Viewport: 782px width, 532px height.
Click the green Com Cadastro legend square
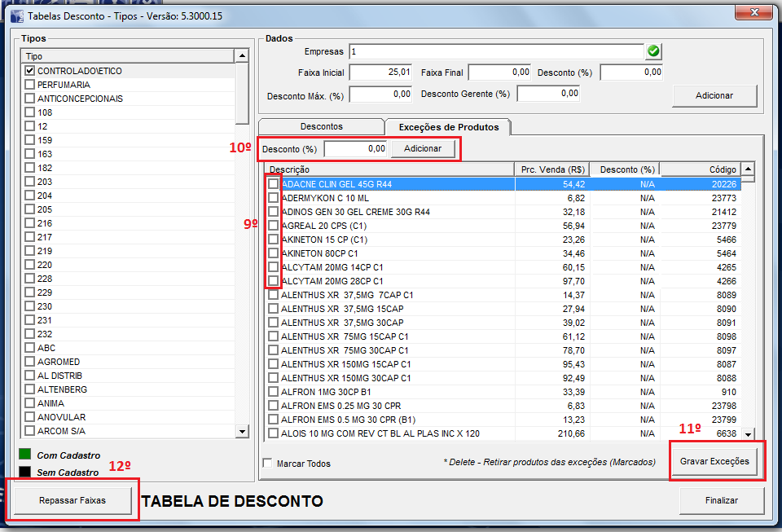(x=25, y=455)
